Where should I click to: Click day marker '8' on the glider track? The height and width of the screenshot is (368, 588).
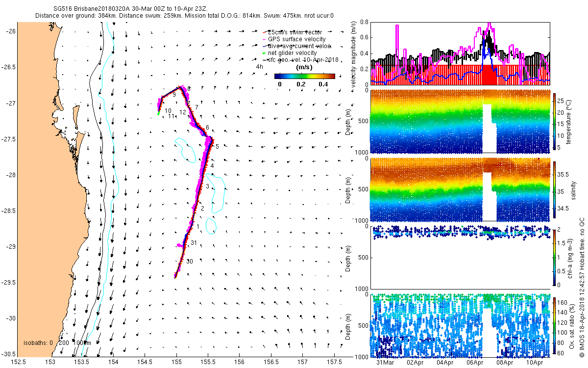click(x=189, y=89)
